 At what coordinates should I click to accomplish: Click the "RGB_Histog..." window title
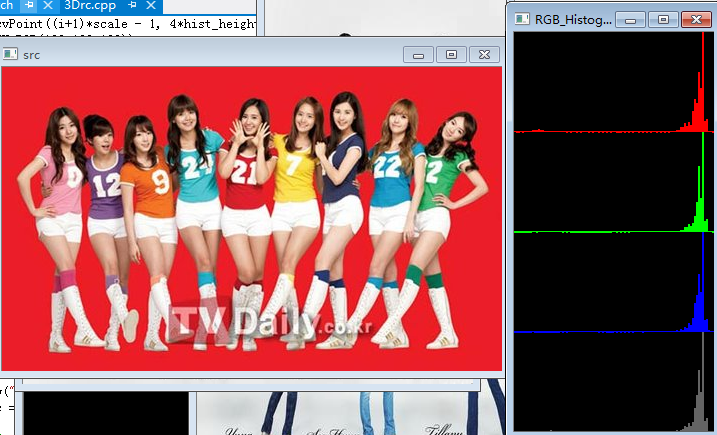573,20
